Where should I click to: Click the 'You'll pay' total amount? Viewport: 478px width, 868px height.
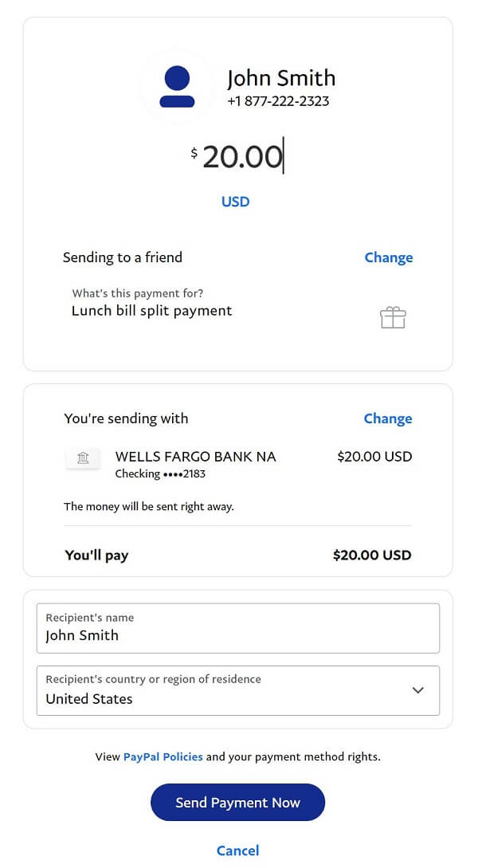point(372,555)
